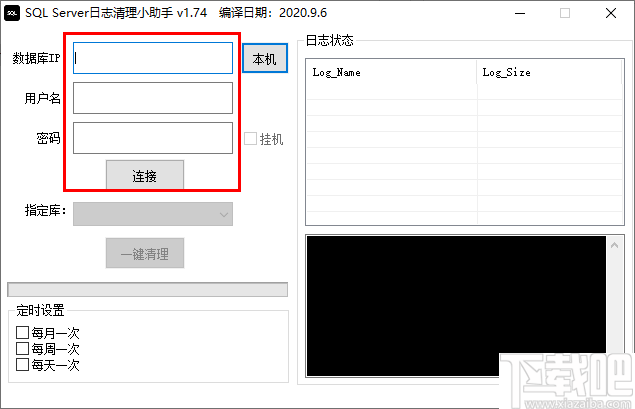The image size is (635, 409).
Task: Tick the 每天一次 checkbox
Action: point(22,364)
